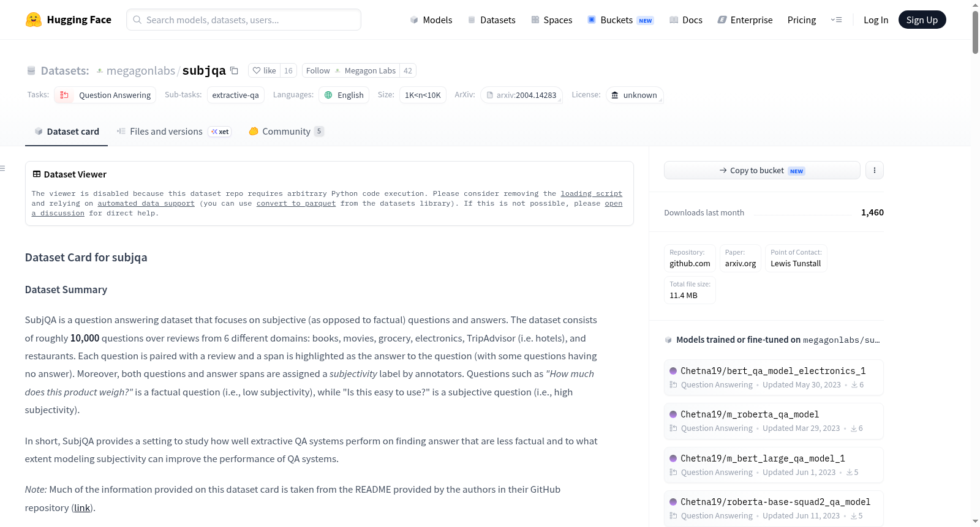Expand the extra navigation menu next to Pricing
Image resolution: width=980 pixels, height=527 pixels.
pos(836,20)
